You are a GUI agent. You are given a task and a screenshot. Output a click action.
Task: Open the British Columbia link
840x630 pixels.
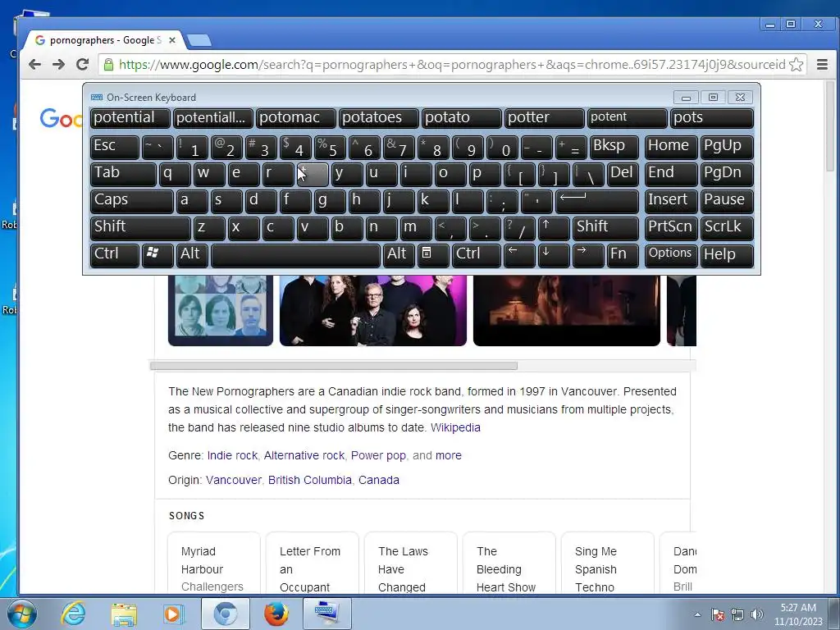tap(309, 480)
